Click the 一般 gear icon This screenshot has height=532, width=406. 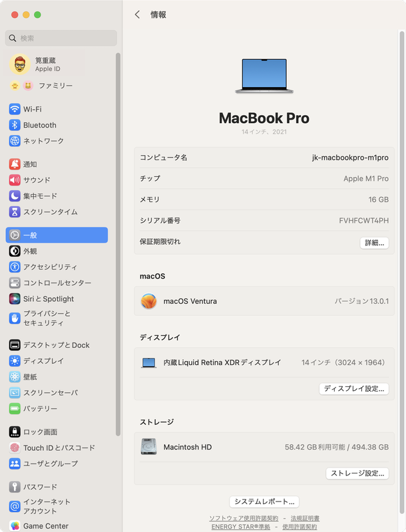15,235
